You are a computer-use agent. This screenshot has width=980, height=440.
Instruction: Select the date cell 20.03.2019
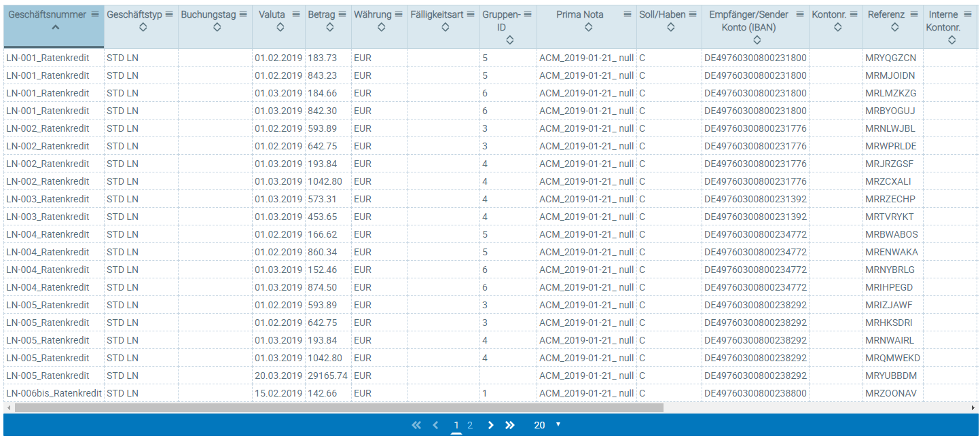point(278,375)
